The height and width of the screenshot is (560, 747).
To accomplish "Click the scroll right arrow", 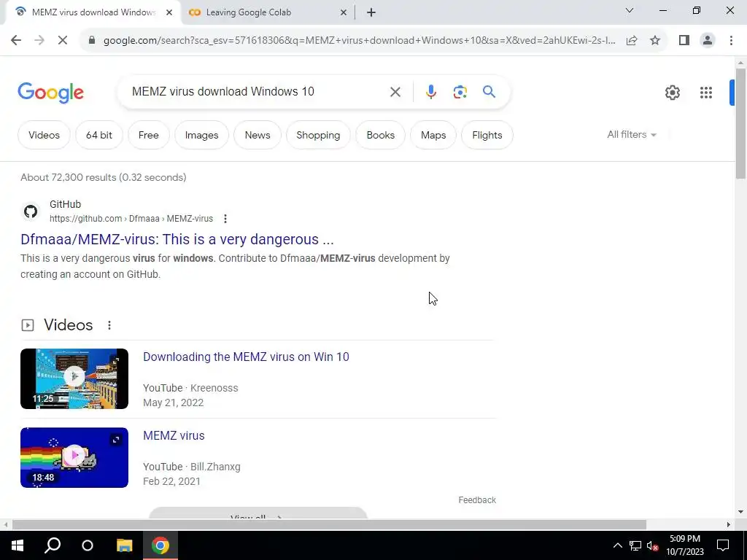I will [x=729, y=524].
